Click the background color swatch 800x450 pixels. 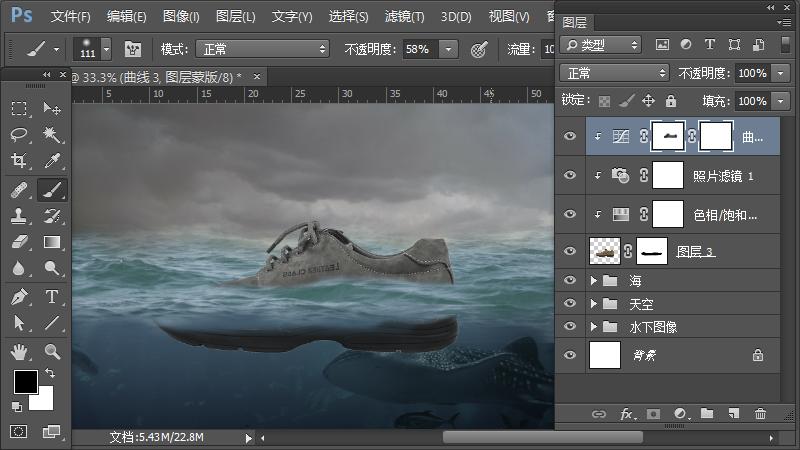[44, 402]
